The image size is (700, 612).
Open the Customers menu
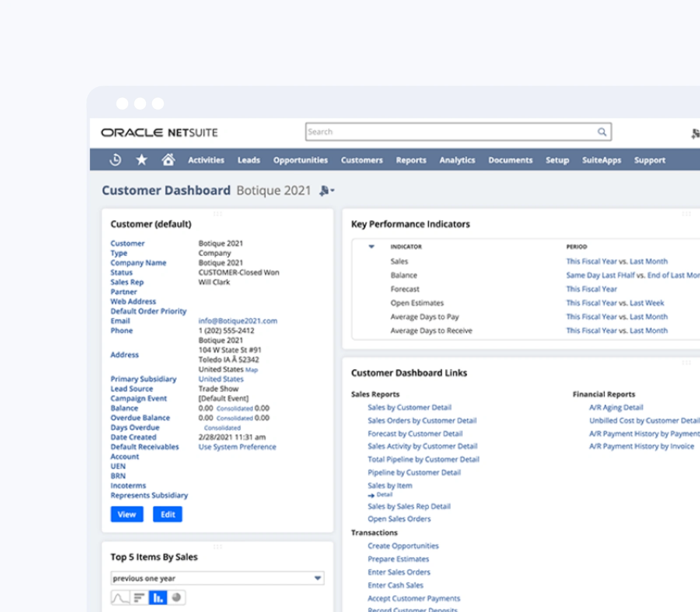(362, 160)
